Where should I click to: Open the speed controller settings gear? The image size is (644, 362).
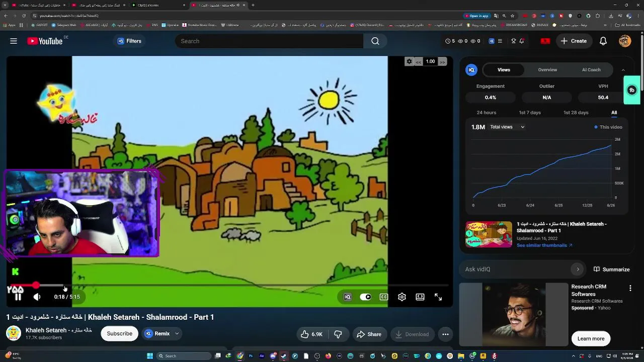(x=409, y=62)
